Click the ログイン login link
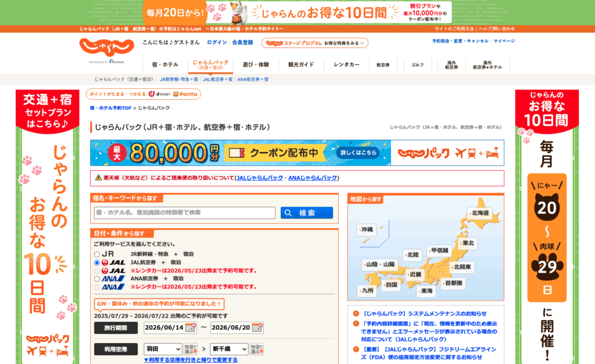This screenshot has width=595, height=364. tap(217, 42)
